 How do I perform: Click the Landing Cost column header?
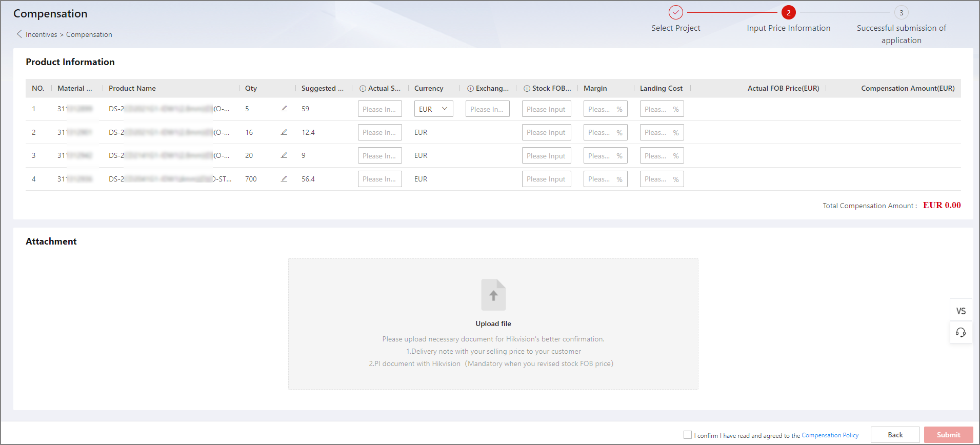(x=661, y=88)
